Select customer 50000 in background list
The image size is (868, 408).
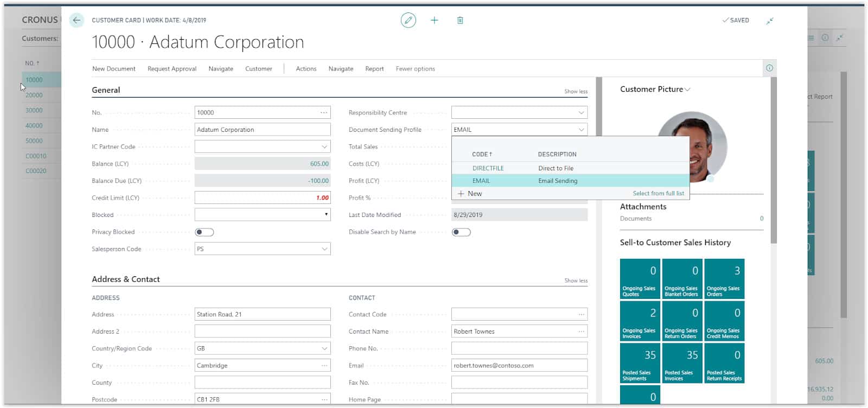[34, 141]
